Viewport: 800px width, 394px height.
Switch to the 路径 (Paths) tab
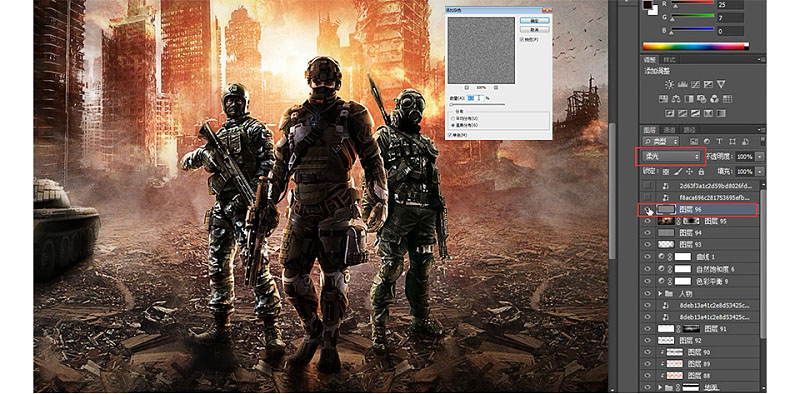point(689,130)
